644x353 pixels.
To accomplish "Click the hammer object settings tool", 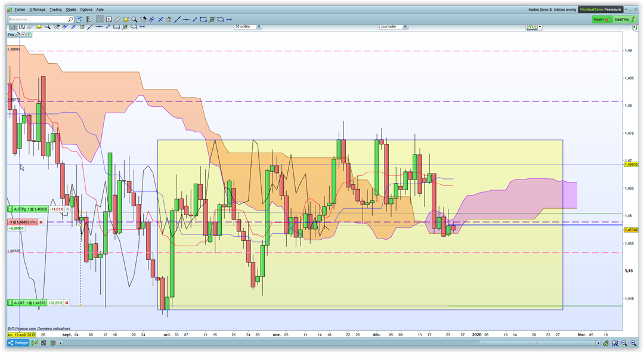I will [x=143, y=19].
